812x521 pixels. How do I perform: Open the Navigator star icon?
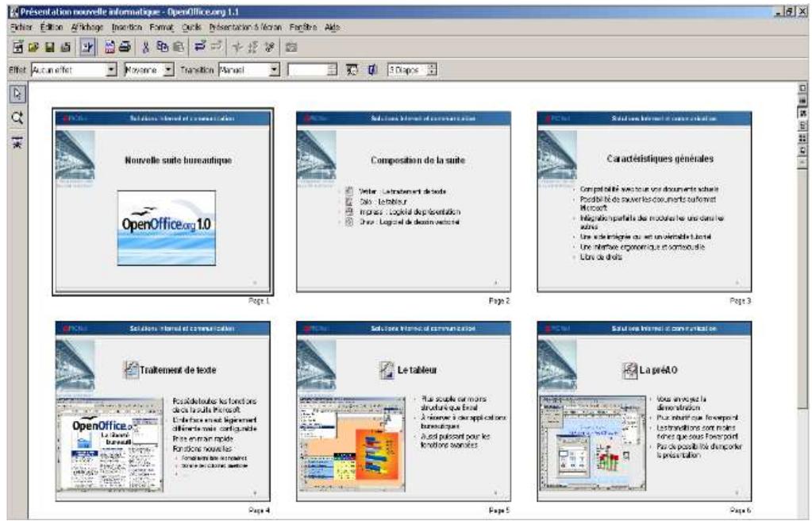coord(237,47)
